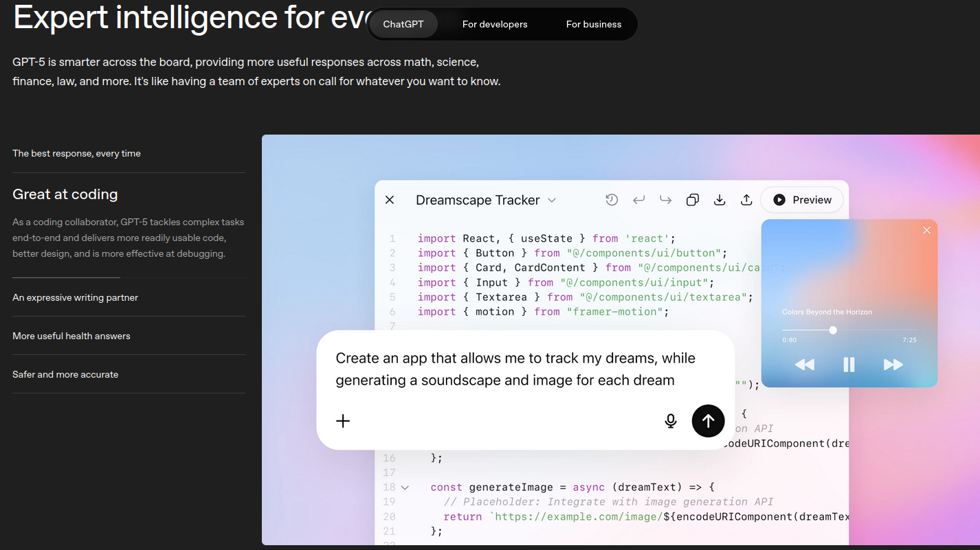Click the music player progress slider knob
This screenshot has height=550, width=980.
click(833, 330)
